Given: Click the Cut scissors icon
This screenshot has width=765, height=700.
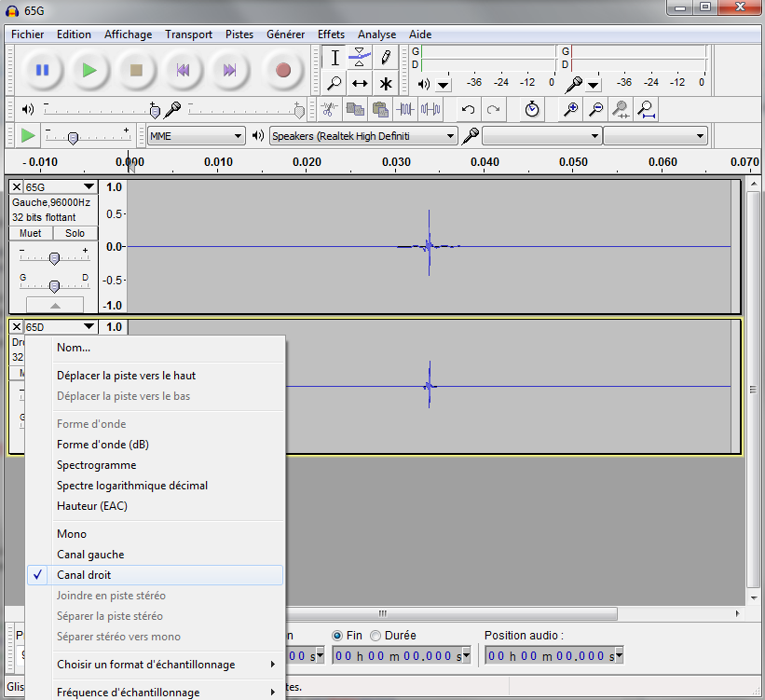Looking at the screenshot, I should pyautogui.click(x=329, y=109).
